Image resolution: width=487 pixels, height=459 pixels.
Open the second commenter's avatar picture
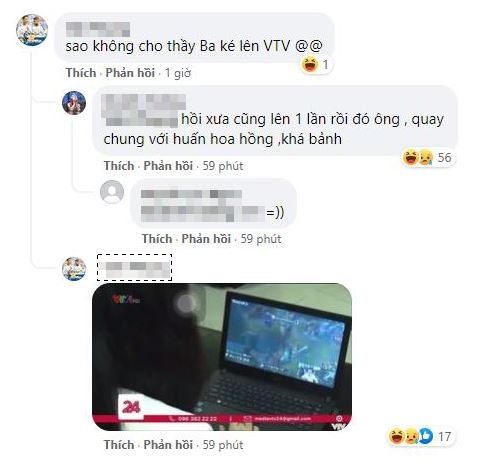74,103
